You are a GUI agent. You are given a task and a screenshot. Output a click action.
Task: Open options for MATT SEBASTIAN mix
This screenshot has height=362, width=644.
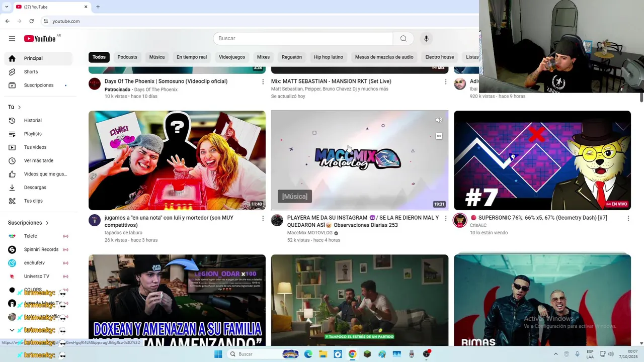(x=445, y=82)
